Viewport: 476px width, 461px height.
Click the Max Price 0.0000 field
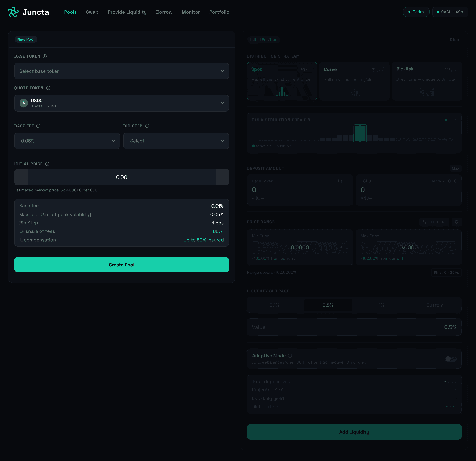409,247
